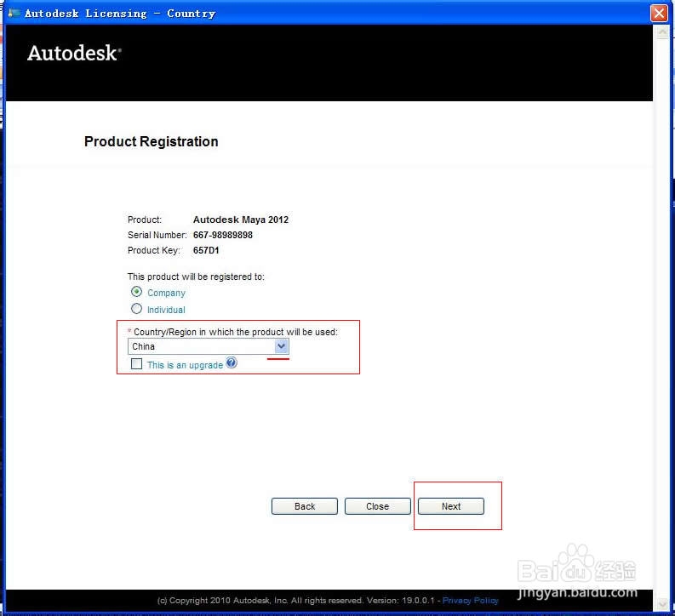Viewport: 675px width, 616px height.
Task: Click the serial number 667-98989898
Action: coord(222,235)
